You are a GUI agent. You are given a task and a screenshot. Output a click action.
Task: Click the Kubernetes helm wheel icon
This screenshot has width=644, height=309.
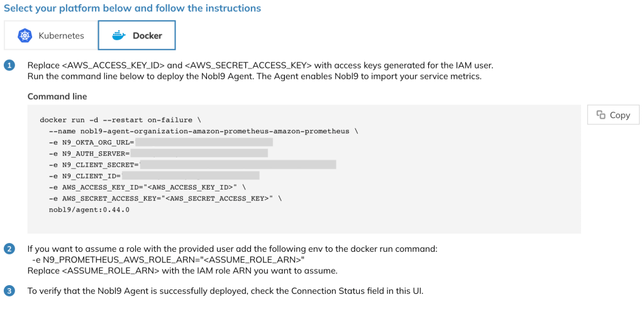pyautogui.click(x=25, y=36)
